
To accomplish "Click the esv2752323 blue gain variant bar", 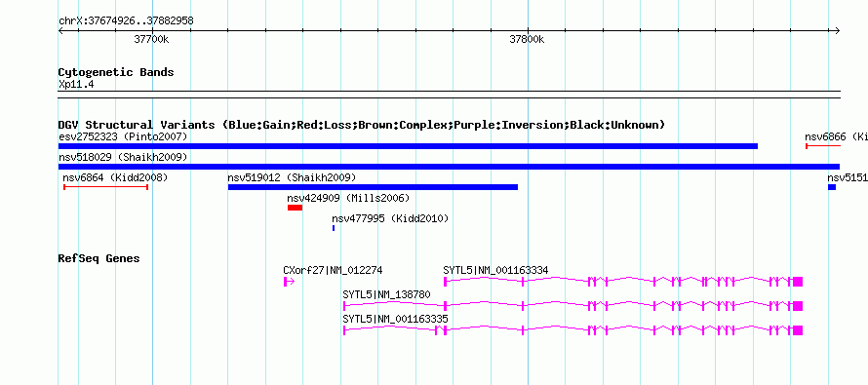I will click(408, 146).
